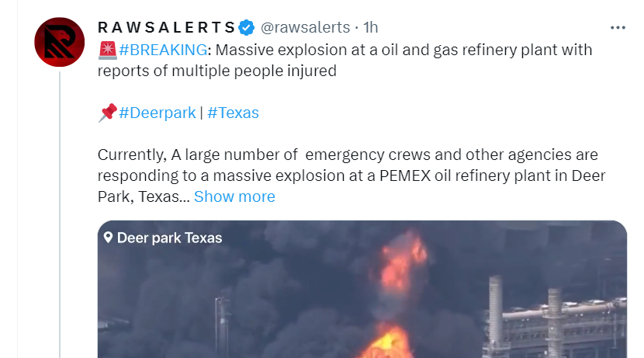This screenshot has width=644, height=358.
Task: Open the three-dot more options menu
Action: [618, 27]
